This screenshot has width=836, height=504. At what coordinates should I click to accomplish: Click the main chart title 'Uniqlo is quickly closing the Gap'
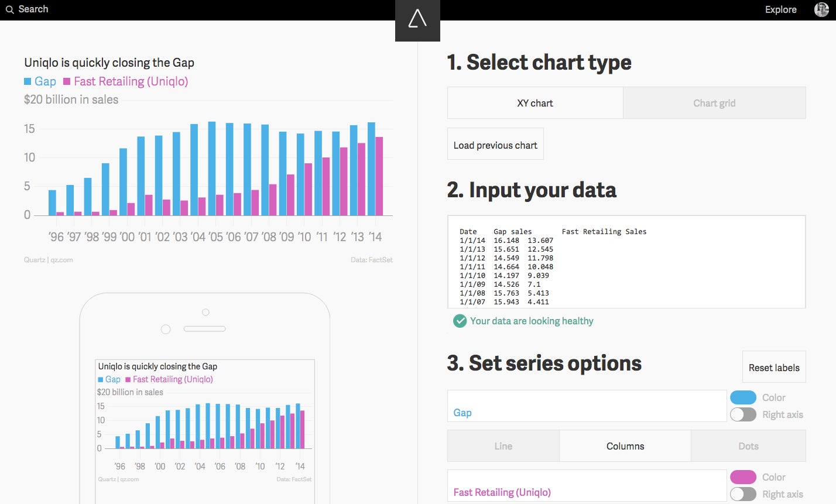tap(109, 63)
